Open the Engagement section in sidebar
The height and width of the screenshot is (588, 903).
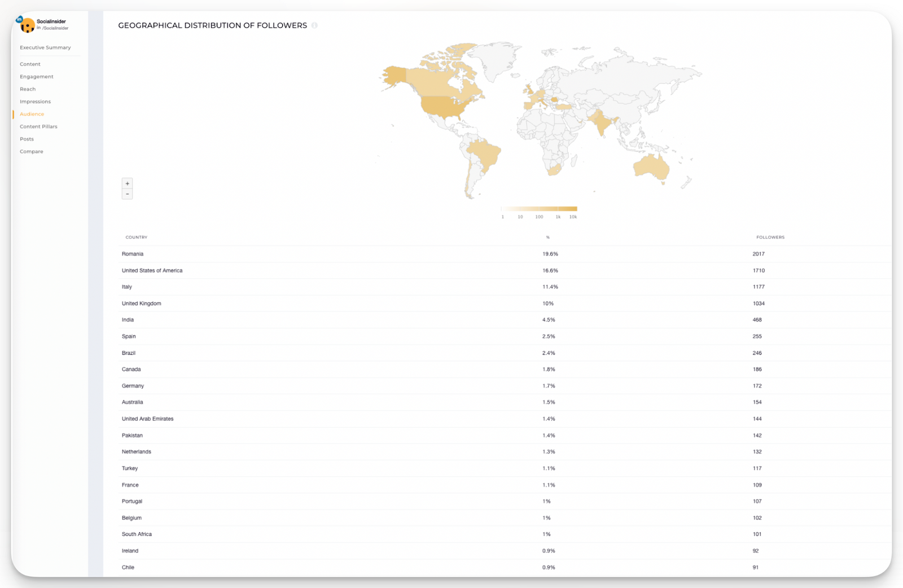(x=37, y=77)
